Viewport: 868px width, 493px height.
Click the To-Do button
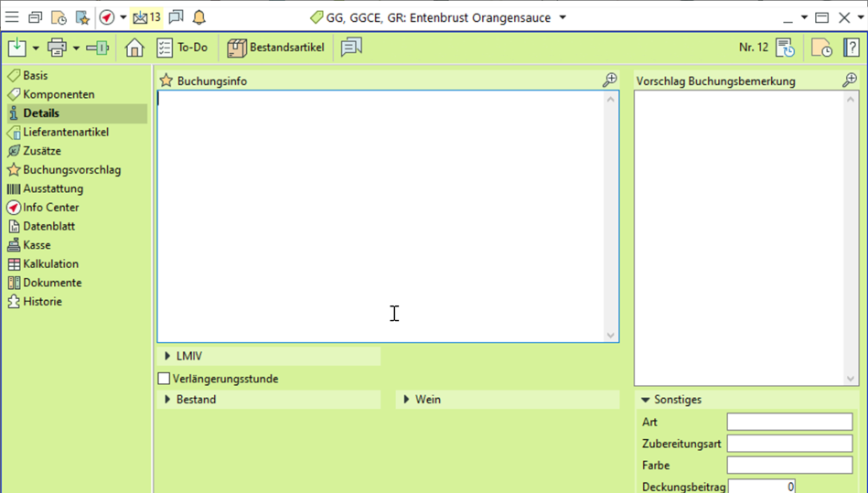pyautogui.click(x=182, y=48)
